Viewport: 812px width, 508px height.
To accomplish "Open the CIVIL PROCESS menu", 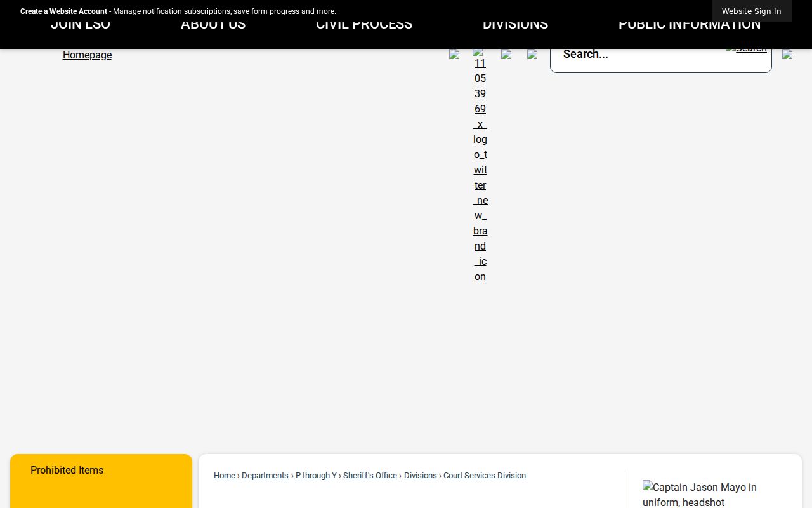I will [364, 25].
